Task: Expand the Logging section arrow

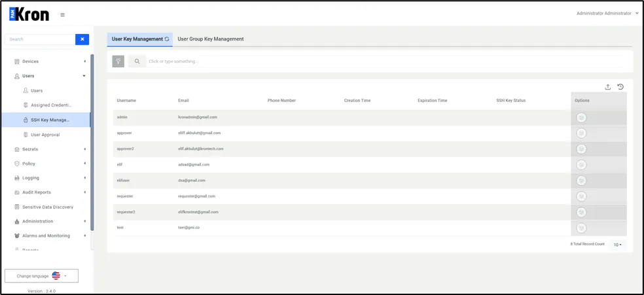Action: 84,178
